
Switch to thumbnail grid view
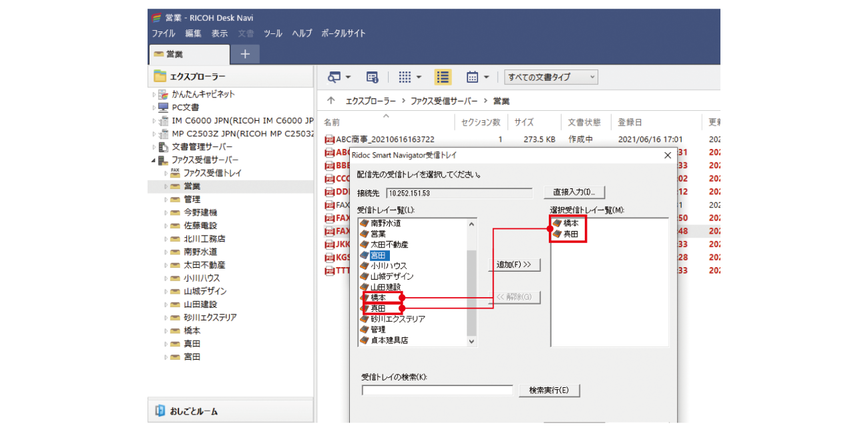[404, 77]
